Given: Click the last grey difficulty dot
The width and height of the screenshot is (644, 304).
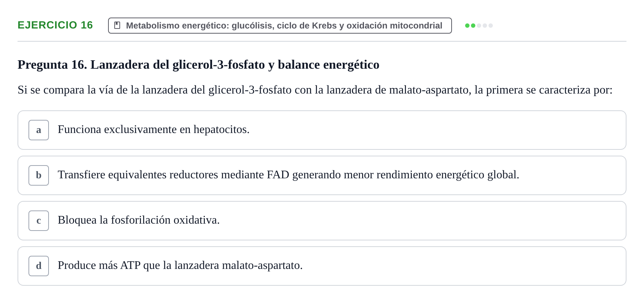Looking at the screenshot, I should click(491, 26).
